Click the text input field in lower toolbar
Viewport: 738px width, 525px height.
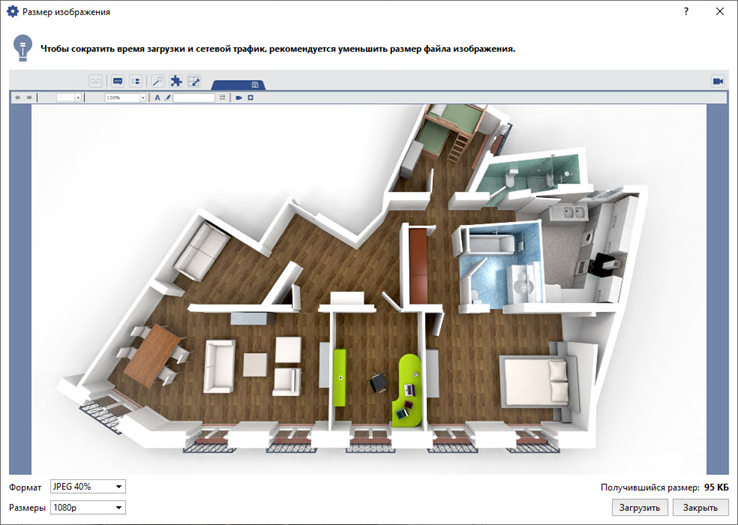coord(195,98)
